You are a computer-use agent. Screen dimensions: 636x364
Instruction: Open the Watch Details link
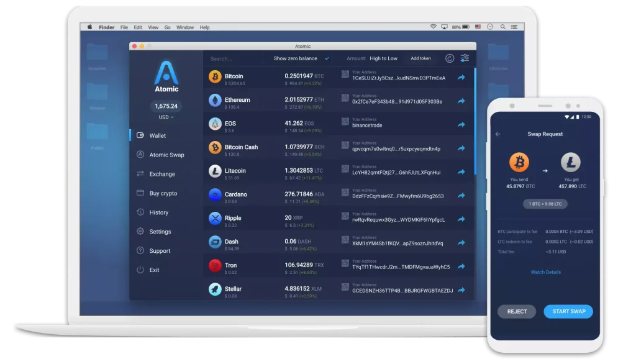coord(545,271)
